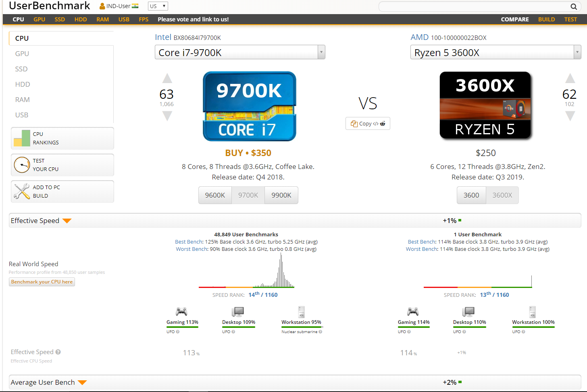
Task: Downvote the Ryzen 5 3600X arrow
Action: click(x=570, y=116)
